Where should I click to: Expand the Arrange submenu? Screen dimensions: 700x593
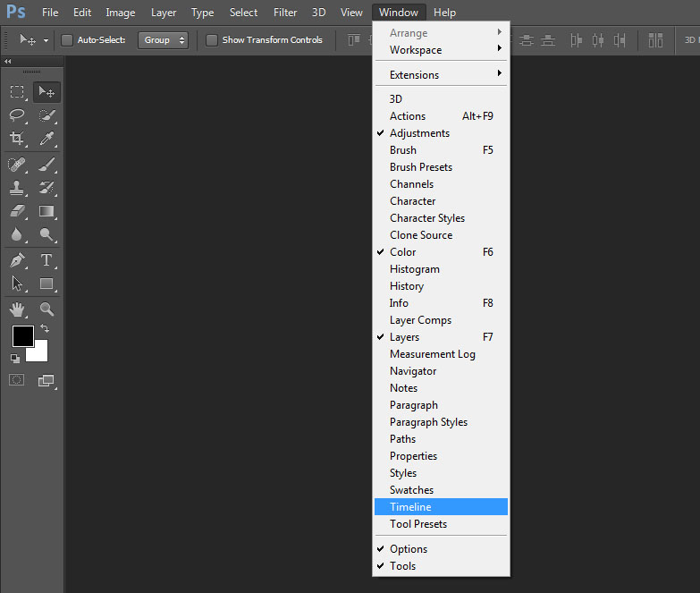click(441, 32)
